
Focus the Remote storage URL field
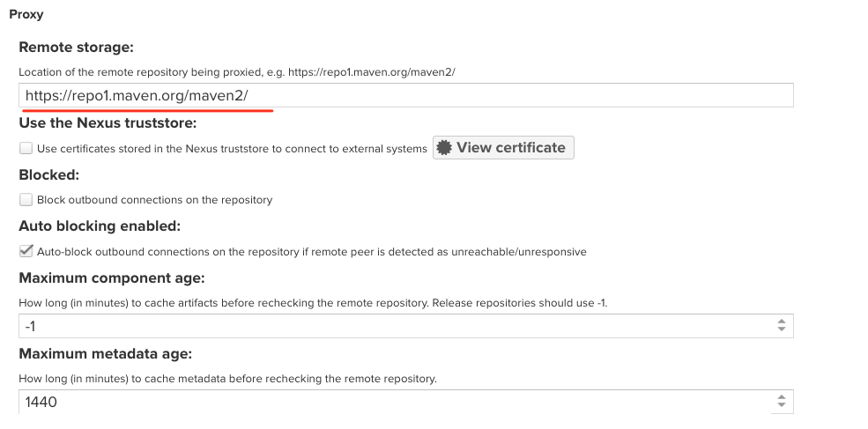405,95
